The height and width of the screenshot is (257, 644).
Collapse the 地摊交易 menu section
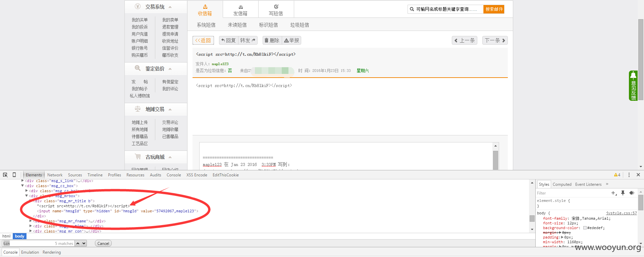pos(170,110)
